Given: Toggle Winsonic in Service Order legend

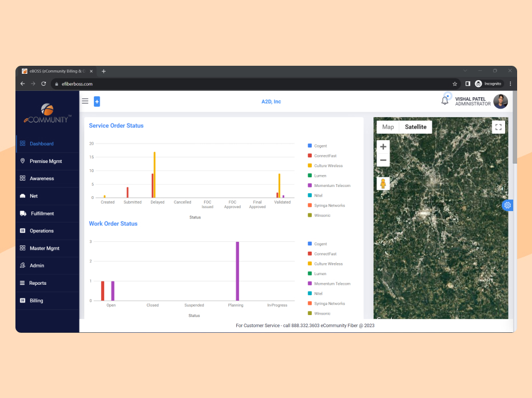Looking at the screenshot, I should 319,215.
